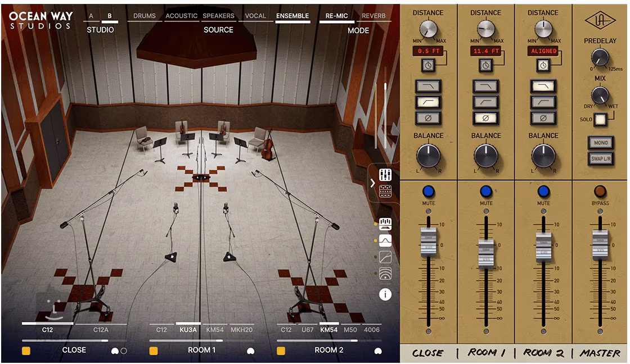Screen dimensions: 630x364
Task: Mute the Close channel
Action: pos(428,192)
